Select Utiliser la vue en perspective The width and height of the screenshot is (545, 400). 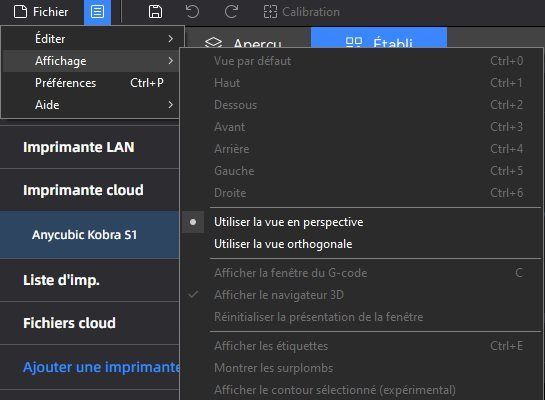(x=361, y=222)
